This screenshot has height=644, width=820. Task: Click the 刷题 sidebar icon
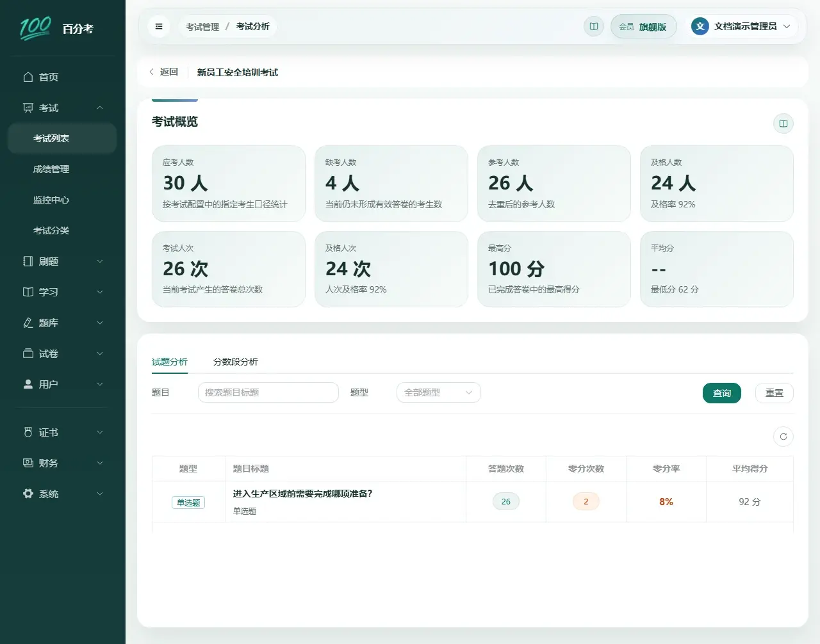[28, 261]
